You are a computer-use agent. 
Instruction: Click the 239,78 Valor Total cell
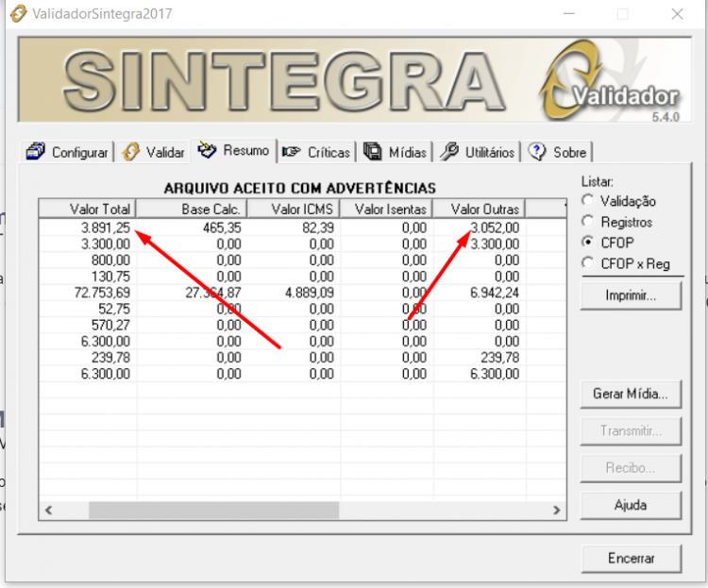[x=110, y=358]
